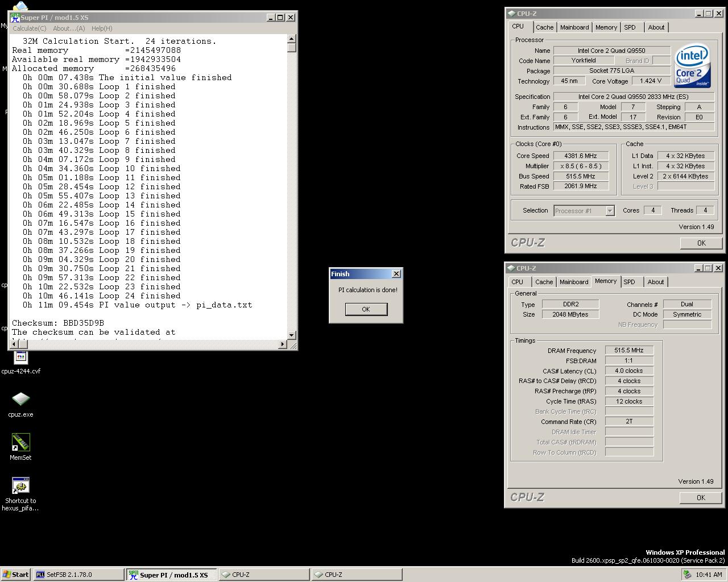Close the Finish dialog
Viewport: 728px width, 582px height.
coord(396,274)
